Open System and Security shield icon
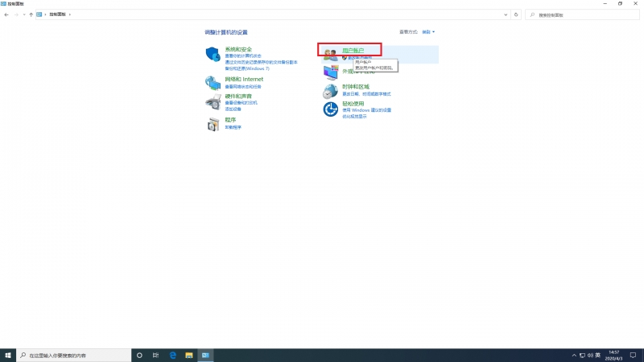 pyautogui.click(x=213, y=54)
